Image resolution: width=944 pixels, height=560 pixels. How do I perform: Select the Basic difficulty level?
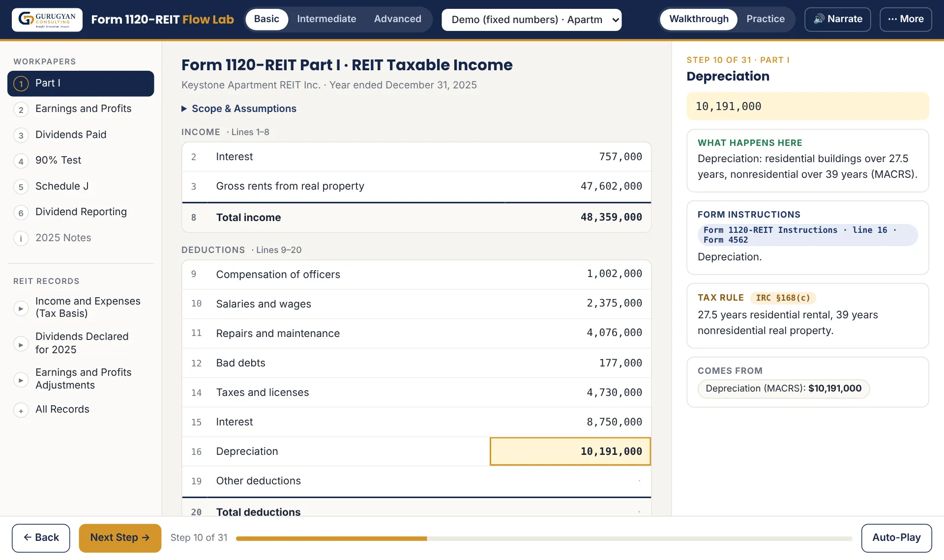[266, 19]
